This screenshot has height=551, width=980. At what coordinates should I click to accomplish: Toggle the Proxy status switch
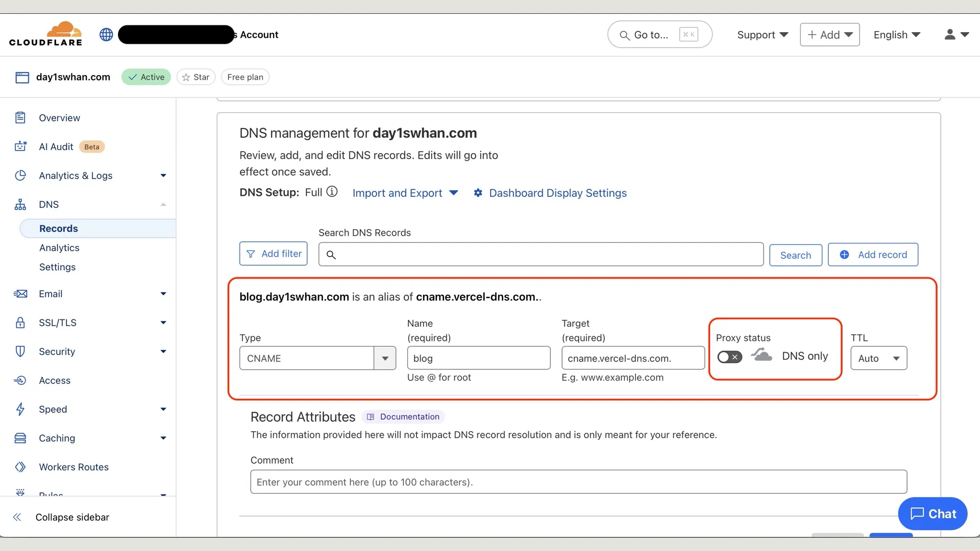(x=729, y=357)
